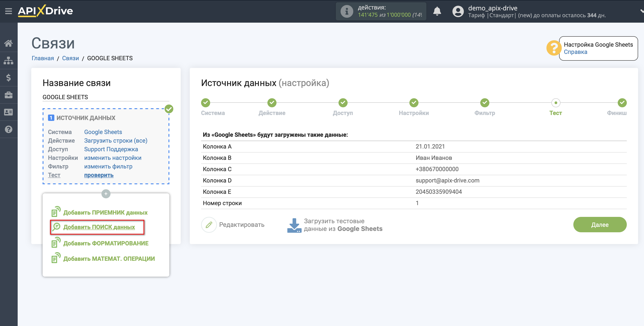Screen dimensions: 644x326
Task: Select the value support@apix-drive.com
Action: tap(447, 180)
